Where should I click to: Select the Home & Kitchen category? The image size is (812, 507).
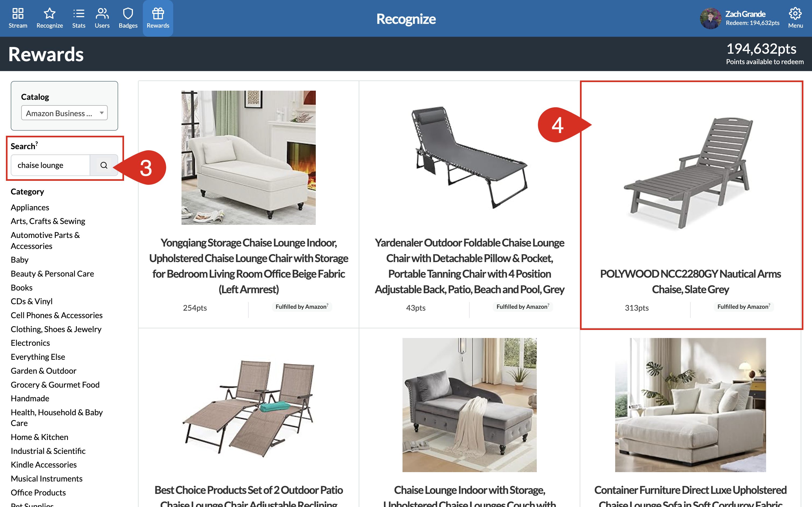tap(39, 437)
